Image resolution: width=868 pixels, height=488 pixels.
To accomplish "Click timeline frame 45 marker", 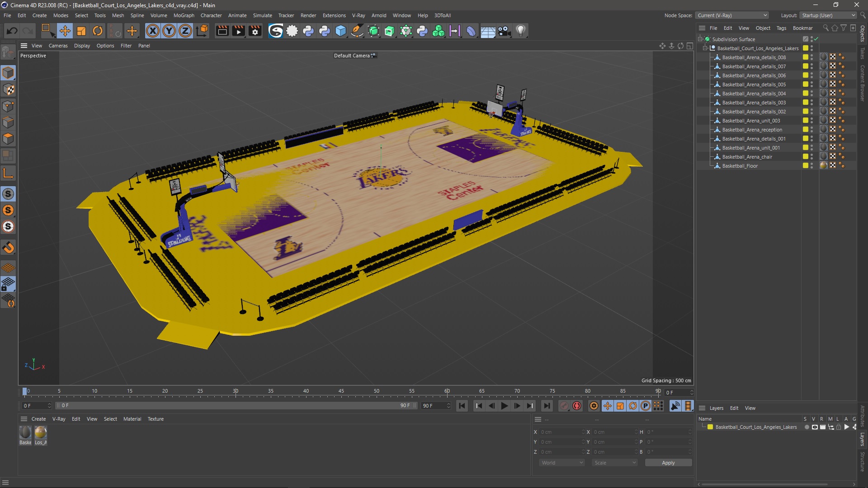I will 341,391.
